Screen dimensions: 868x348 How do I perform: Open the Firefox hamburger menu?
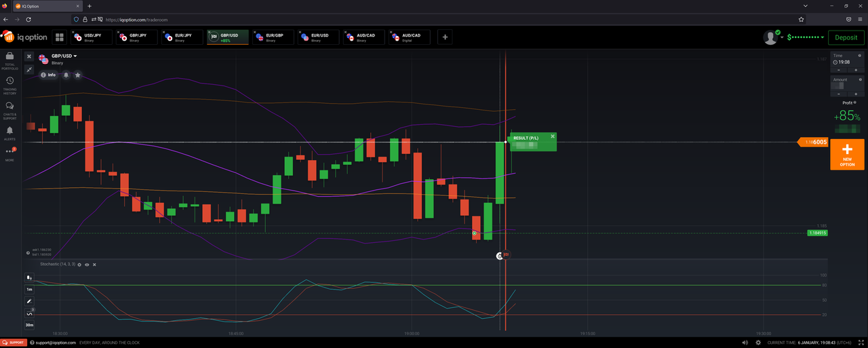[859, 20]
